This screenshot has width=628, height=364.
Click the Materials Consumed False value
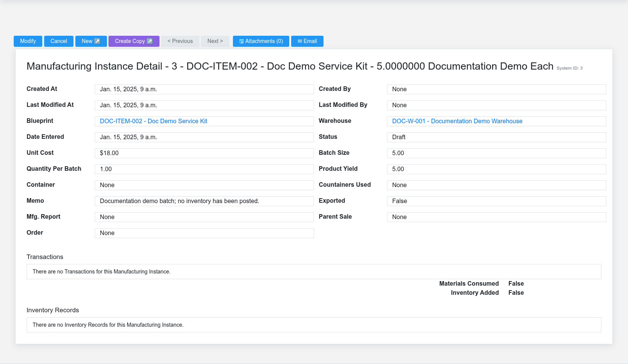516,284
